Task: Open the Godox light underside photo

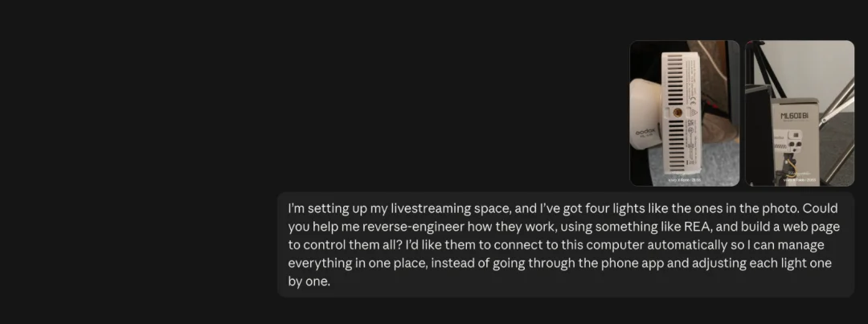Action: 684,113
